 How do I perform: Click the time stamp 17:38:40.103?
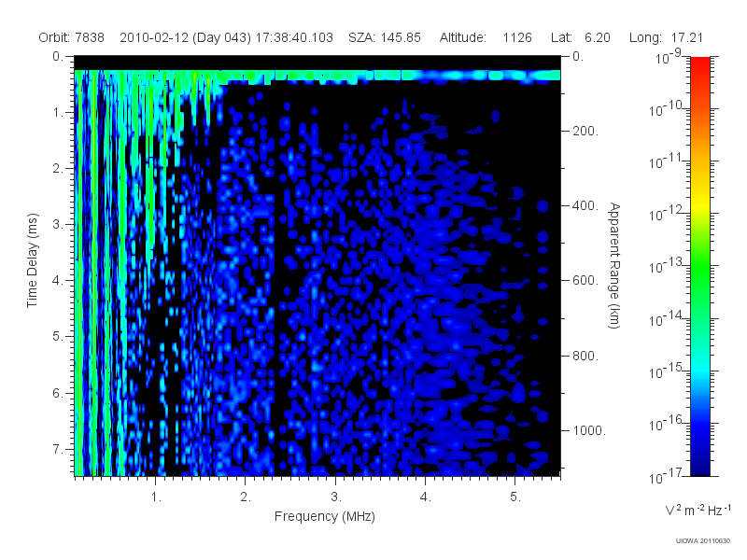click(x=294, y=37)
